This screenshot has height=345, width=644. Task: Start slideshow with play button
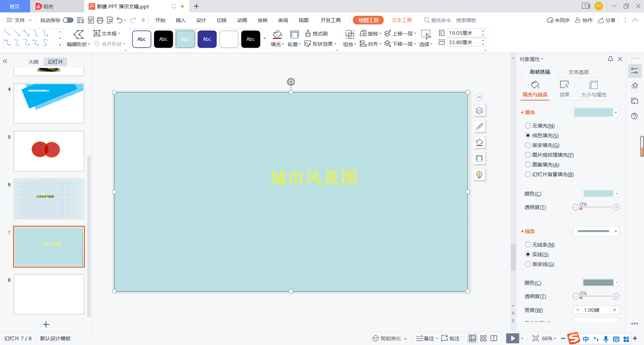click(513, 338)
